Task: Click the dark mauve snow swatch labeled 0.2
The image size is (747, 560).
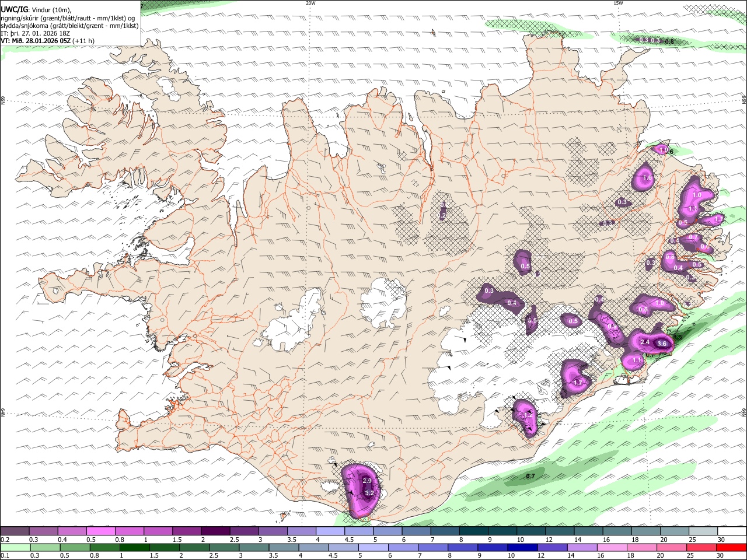Action: (15, 531)
